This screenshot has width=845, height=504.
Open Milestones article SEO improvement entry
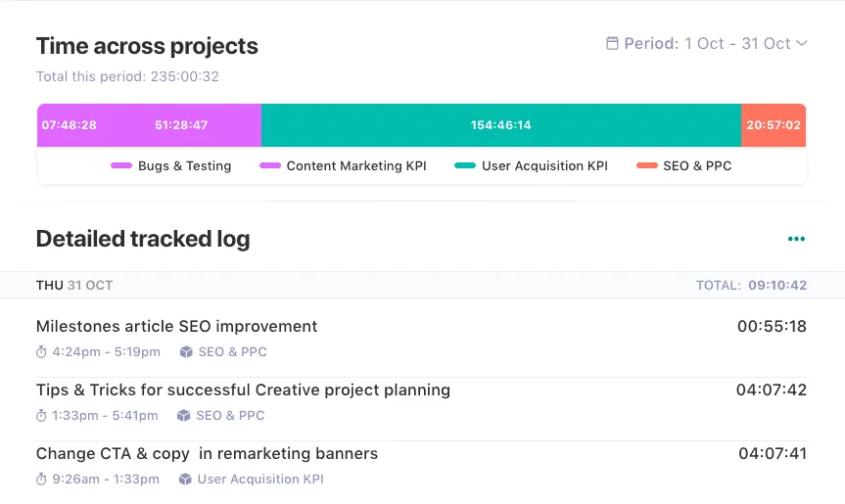177,327
